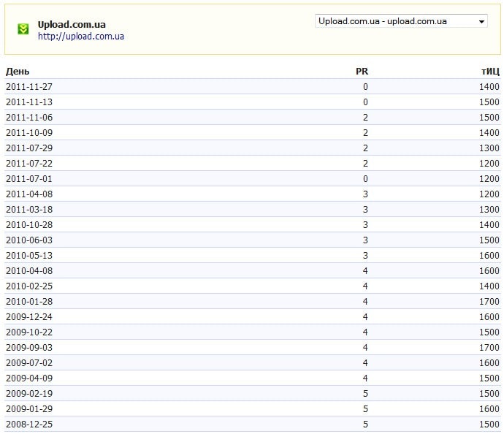
Task: Click the PR value in the 2011-11-27 row
Action: coord(365,87)
